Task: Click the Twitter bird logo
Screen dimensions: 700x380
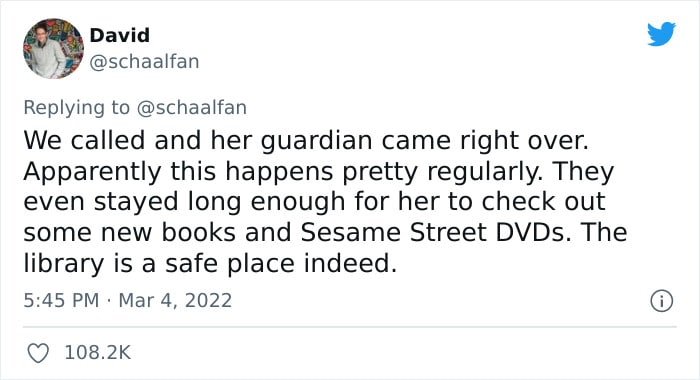Action: 661,34
